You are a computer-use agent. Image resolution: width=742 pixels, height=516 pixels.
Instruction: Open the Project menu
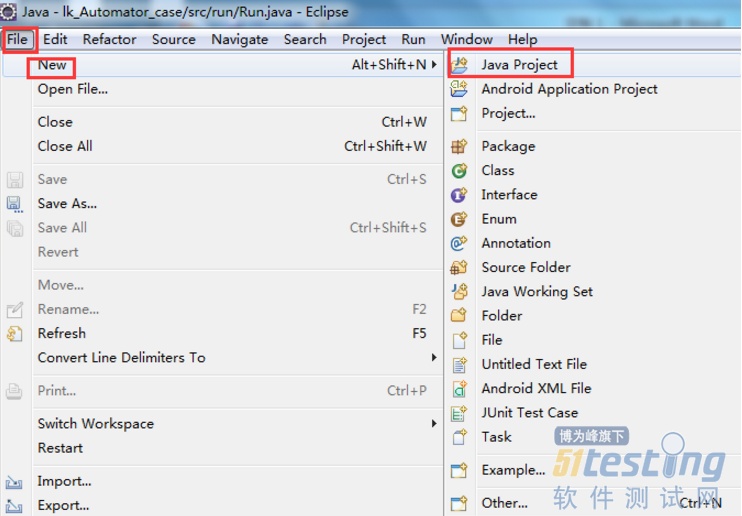tap(364, 39)
